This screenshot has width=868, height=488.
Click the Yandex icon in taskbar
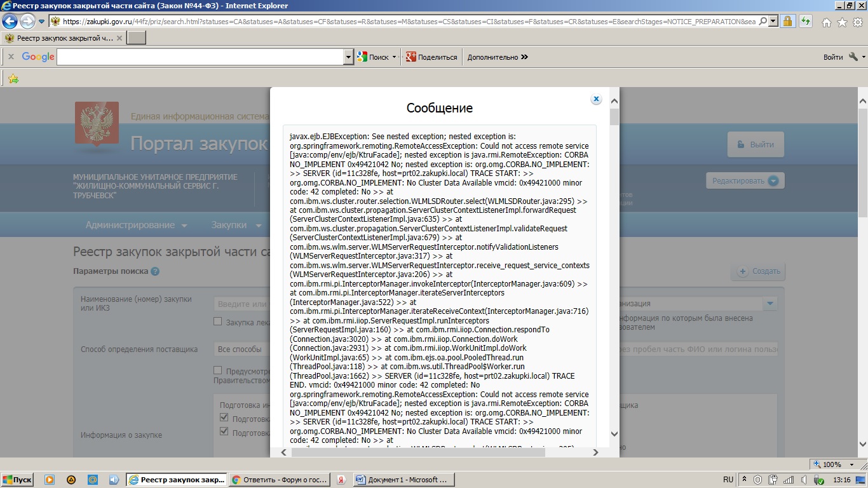coord(341,480)
